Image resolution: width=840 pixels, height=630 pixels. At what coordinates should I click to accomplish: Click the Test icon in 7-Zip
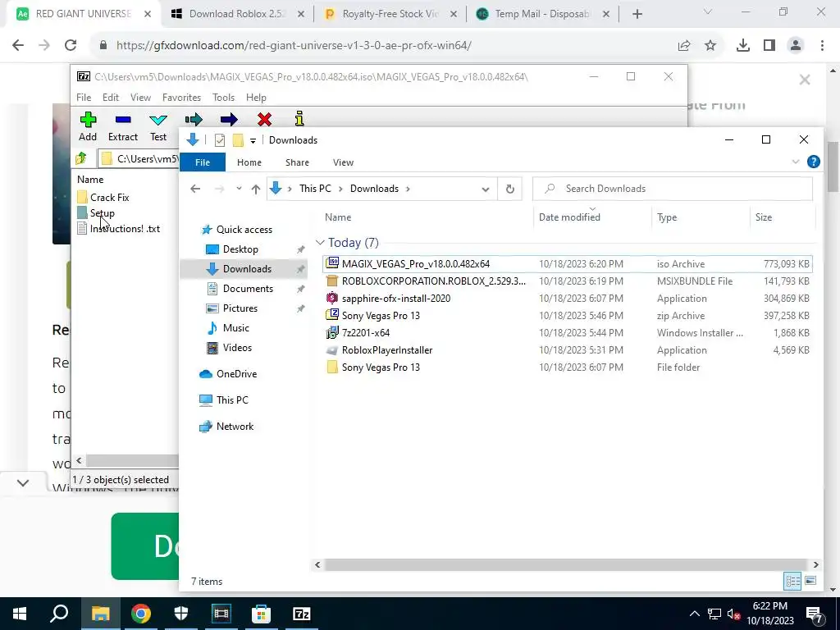158,120
